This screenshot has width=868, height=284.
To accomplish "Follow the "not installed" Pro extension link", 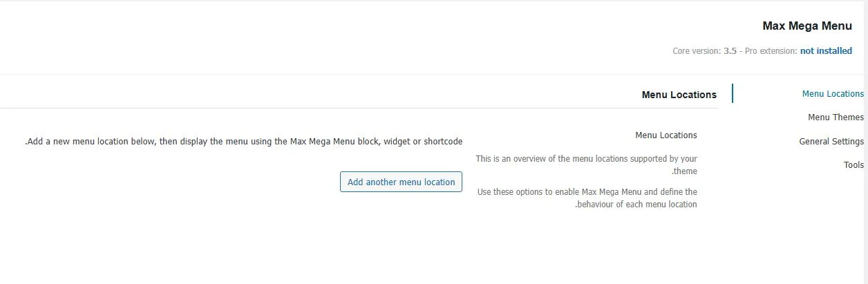I will pos(826,51).
